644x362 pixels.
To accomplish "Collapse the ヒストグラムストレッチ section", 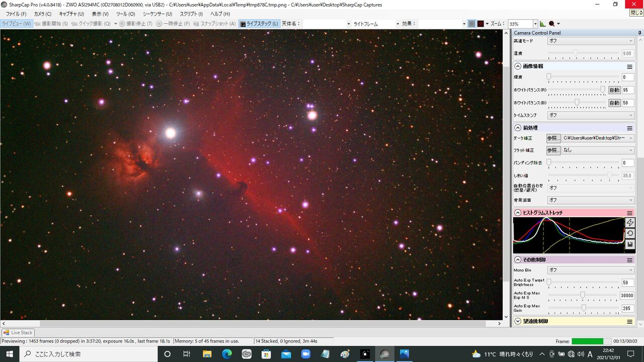I will click(518, 213).
